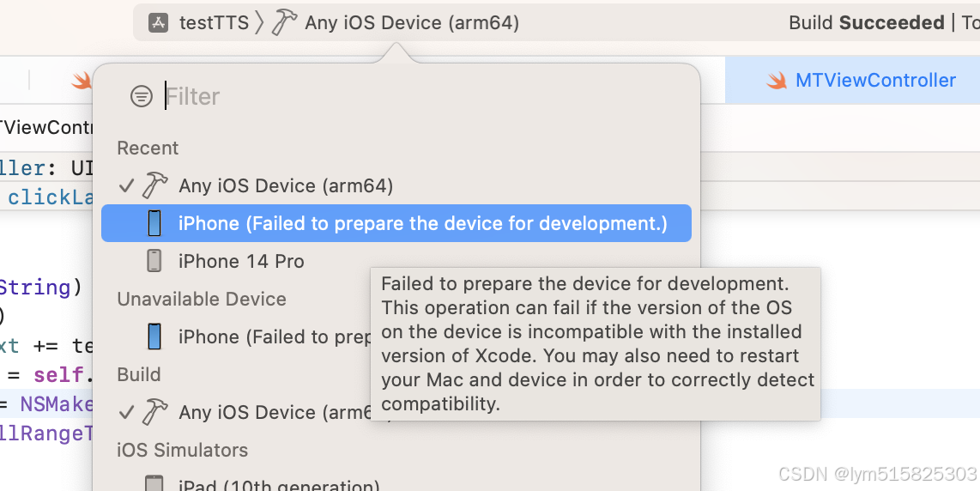Screen dimensions: 980x491
Task: Click the blue iPhone icon in Recent list
Action: coord(154,223)
